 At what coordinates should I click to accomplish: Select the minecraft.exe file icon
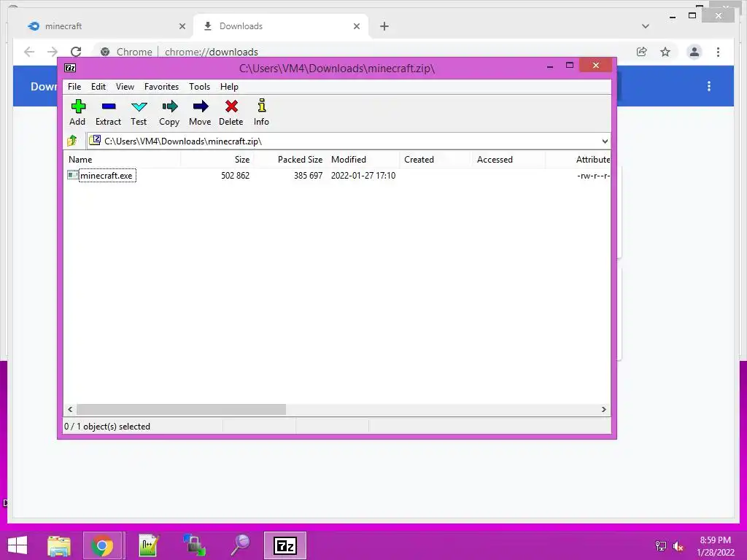point(72,175)
